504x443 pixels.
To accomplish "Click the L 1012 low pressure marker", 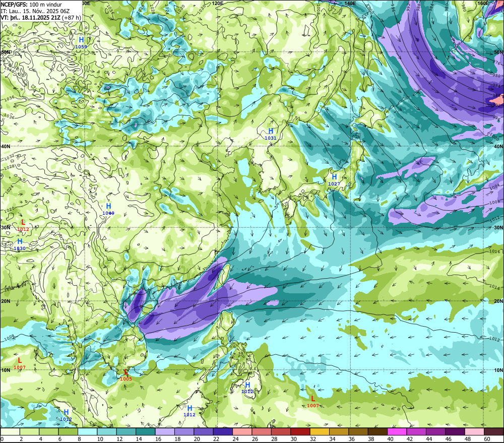I will pyautogui.click(x=23, y=225).
